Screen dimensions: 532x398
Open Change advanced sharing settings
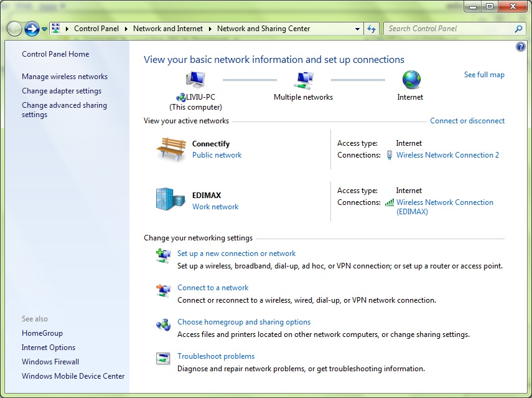coord(64,110)
